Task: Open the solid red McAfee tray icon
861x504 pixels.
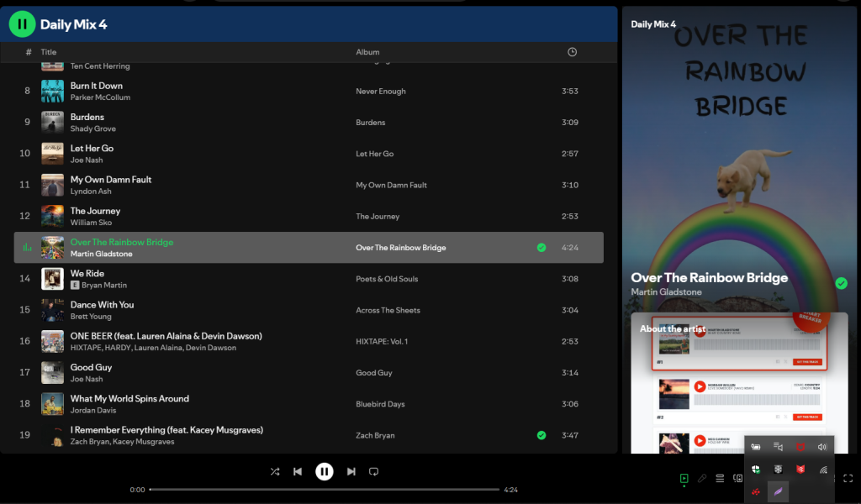Action: [x=800, y=470]
